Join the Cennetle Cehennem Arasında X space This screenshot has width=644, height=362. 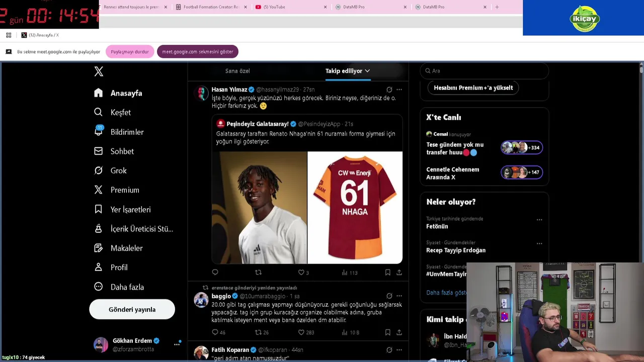[x=484, y=173]
